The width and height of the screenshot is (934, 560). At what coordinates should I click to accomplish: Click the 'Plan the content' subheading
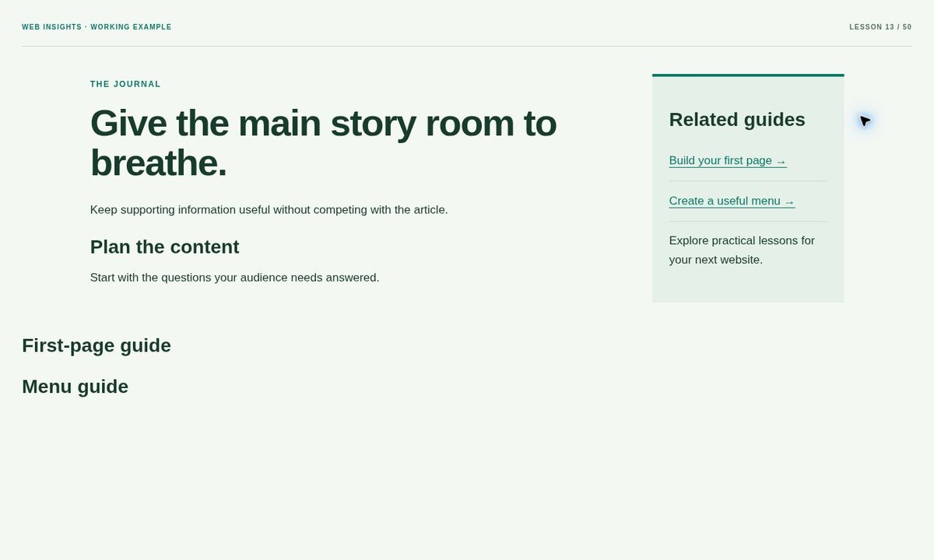pos(164,247)
